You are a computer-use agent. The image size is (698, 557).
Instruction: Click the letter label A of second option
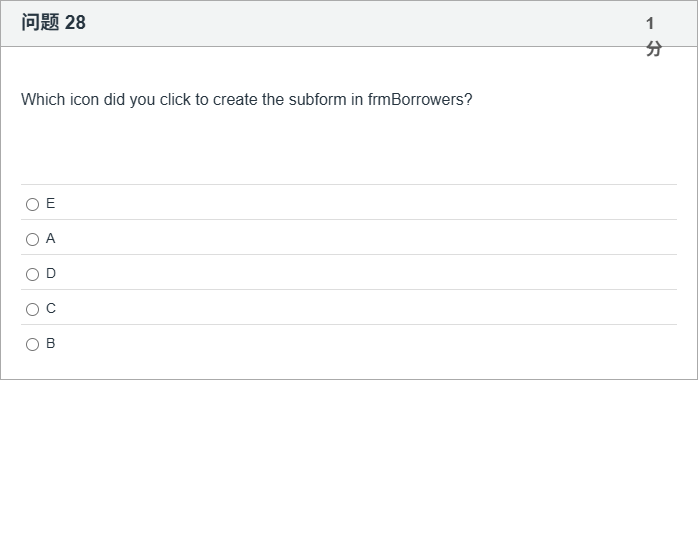(51, 238)
